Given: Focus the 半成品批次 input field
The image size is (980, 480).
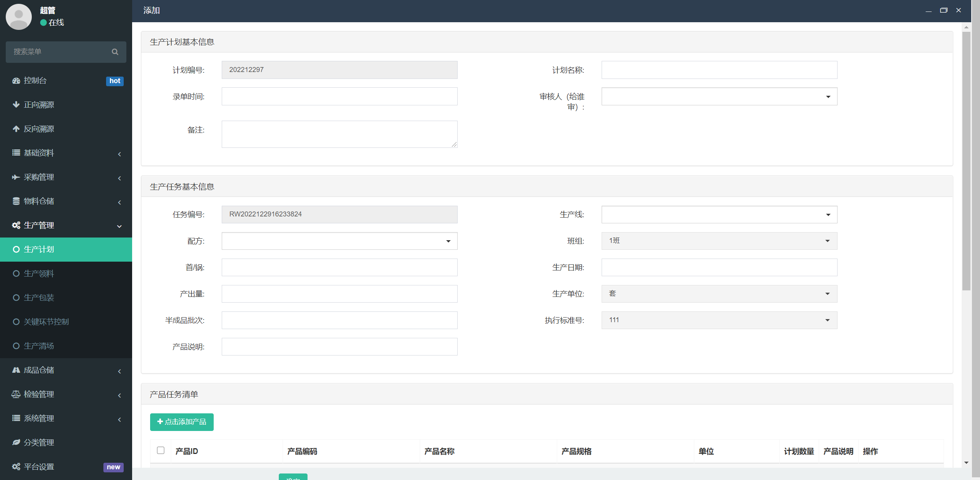Looking at the screenshot, I should tap(339, 320).
